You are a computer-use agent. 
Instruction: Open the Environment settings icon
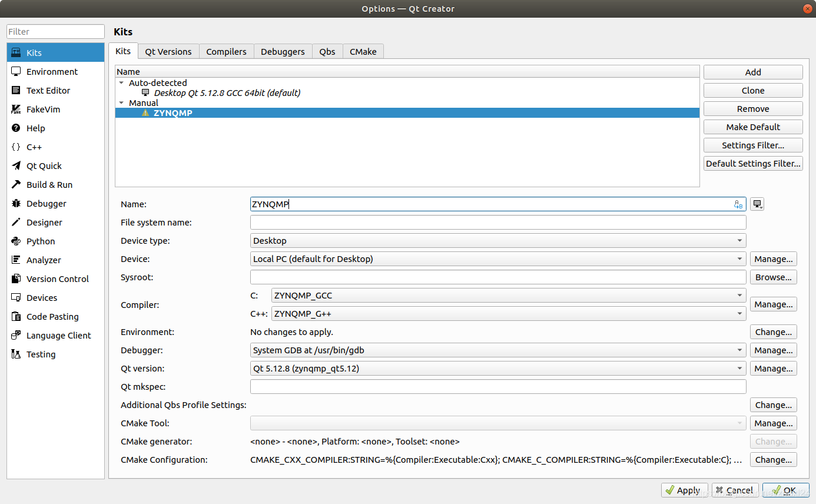(16, 71)
